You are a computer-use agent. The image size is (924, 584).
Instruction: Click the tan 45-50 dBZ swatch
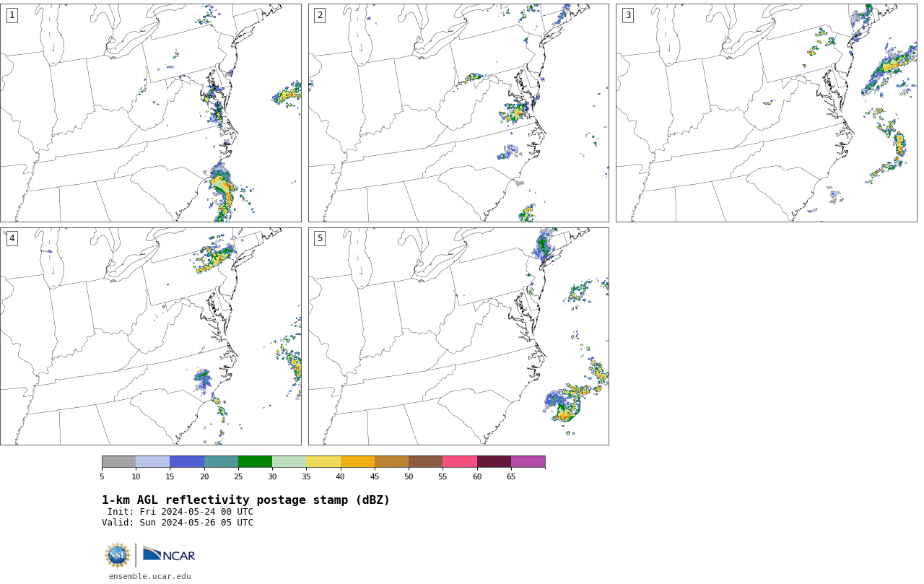click(x=391, y=462)
